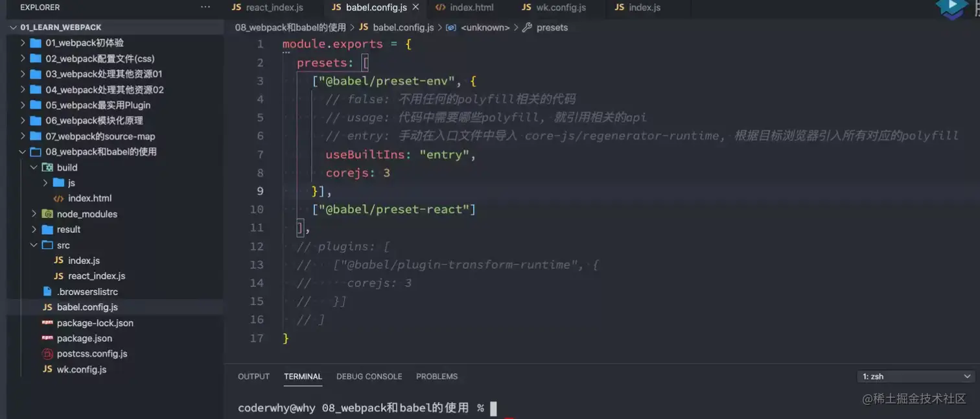Collapse the 01_LEARN_WEBPACK root folder
Screen dimensions: 980x419
click(14, 27)
